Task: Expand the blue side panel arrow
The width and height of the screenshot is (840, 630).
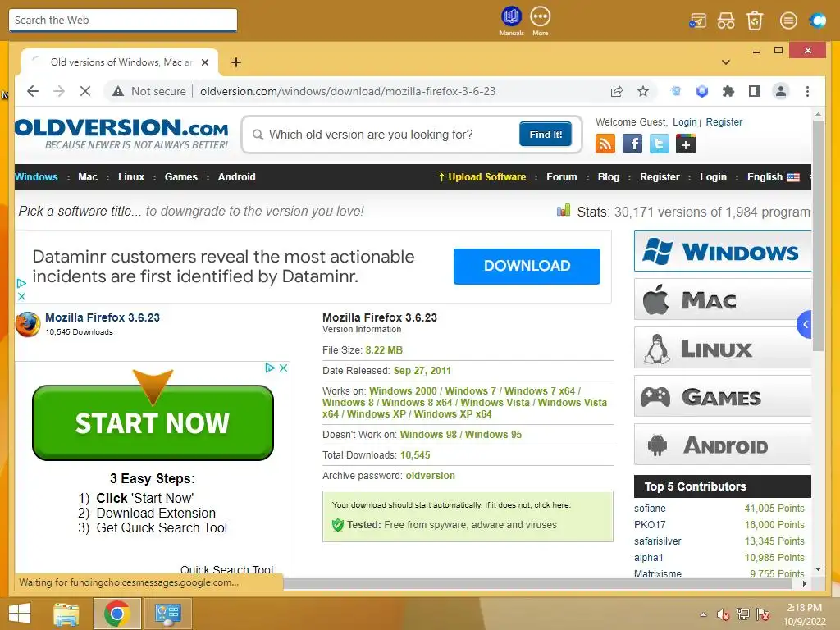Action: coord(805,324)
